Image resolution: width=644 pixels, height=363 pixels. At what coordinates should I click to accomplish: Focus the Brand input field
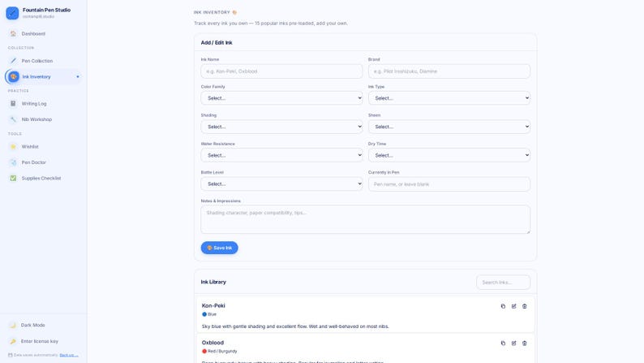click(449, 71)
